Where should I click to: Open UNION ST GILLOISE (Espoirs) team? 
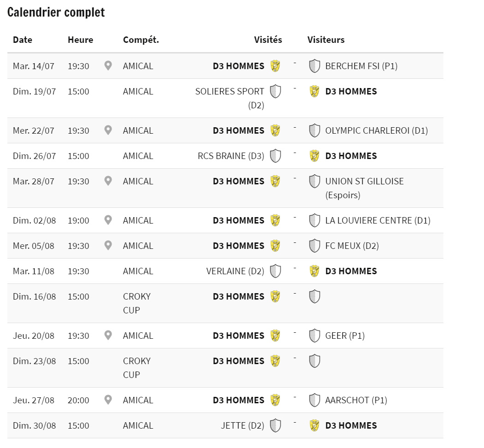(364, 188)
